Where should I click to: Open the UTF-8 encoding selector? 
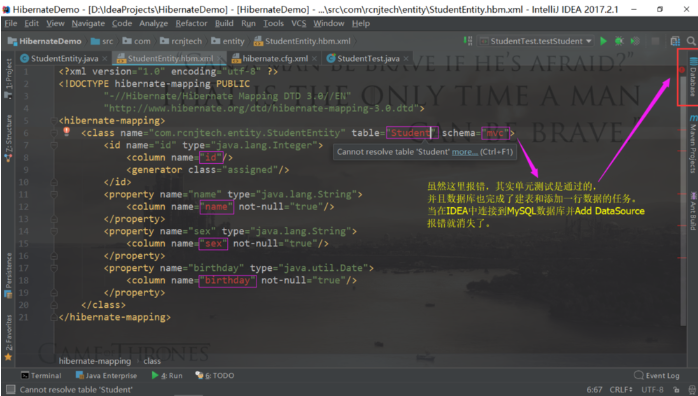point(652,390)
